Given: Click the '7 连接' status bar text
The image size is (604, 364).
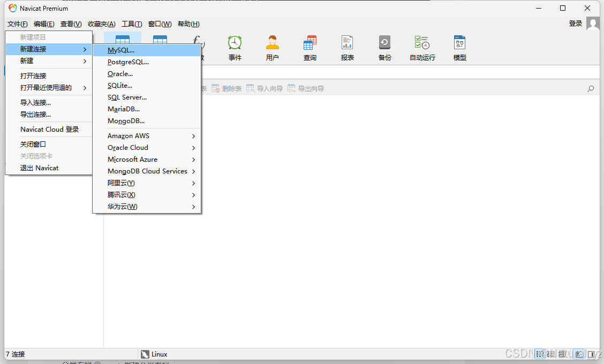Looking at the screenshot, I should click(x=16, y=354).
